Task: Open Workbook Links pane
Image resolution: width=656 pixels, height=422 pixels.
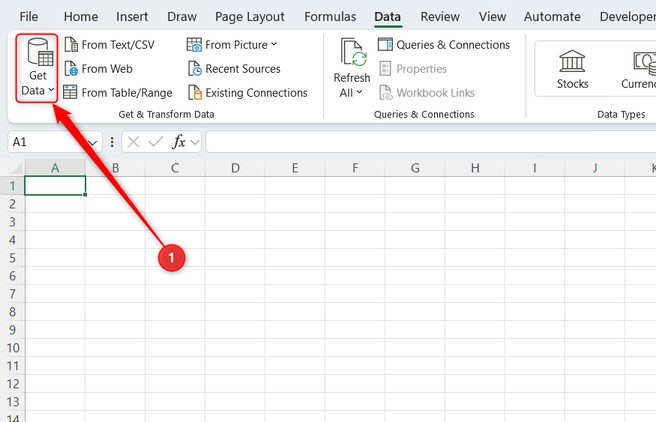Action: point(427,92)
